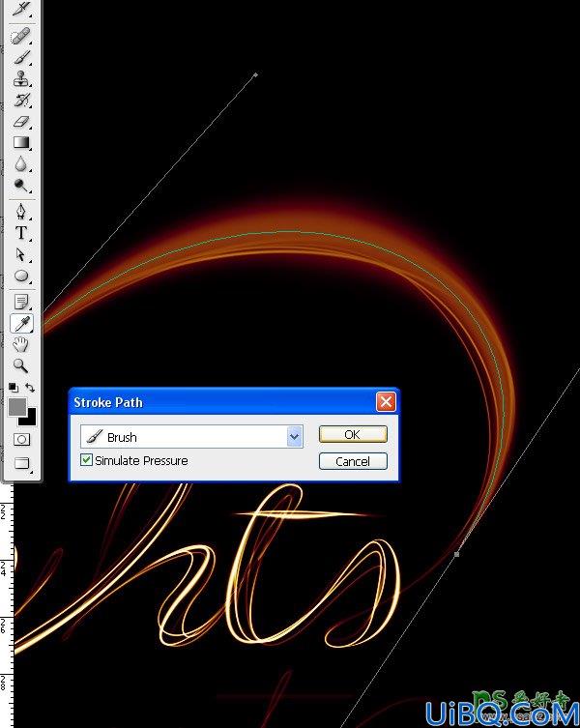Select the Horizontal Type tool
This screenshot has height=728, width=580.
pyautogui.click(x=21, y=233)
